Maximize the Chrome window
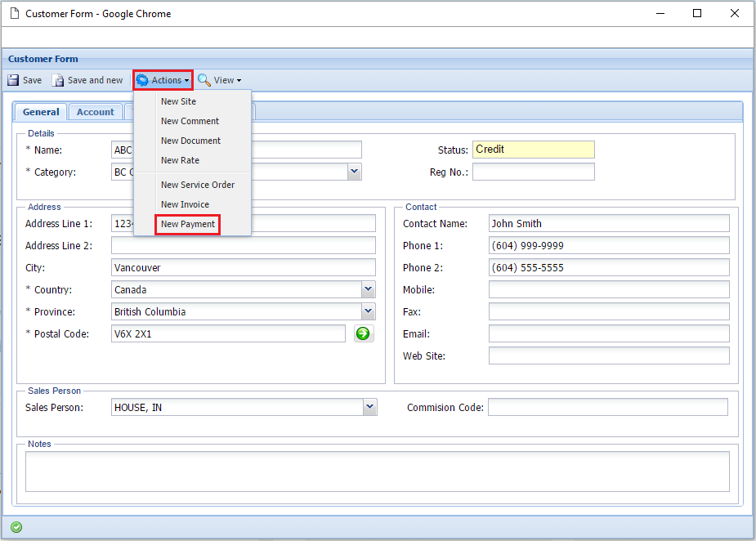756x541 pixels. click(696, 13)
